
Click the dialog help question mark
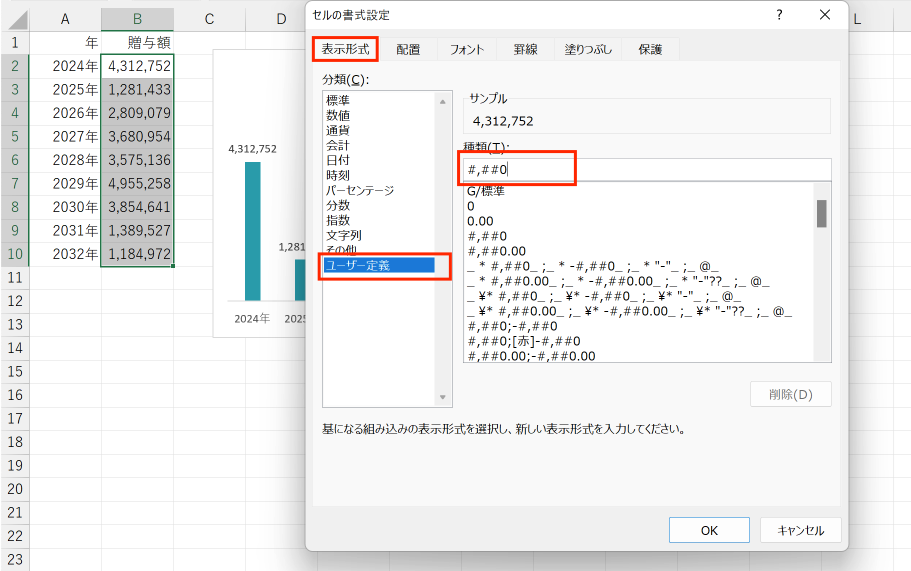tap(779, 15)
